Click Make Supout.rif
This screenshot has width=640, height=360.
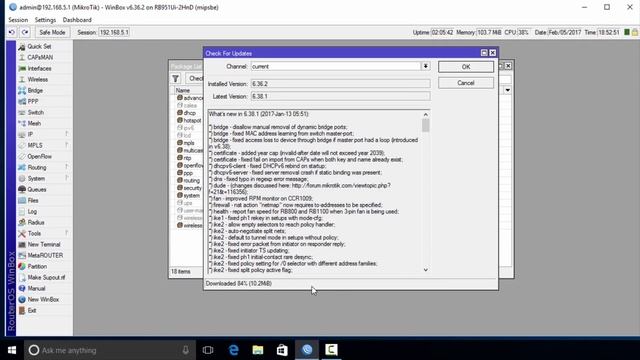click(46, 278)
